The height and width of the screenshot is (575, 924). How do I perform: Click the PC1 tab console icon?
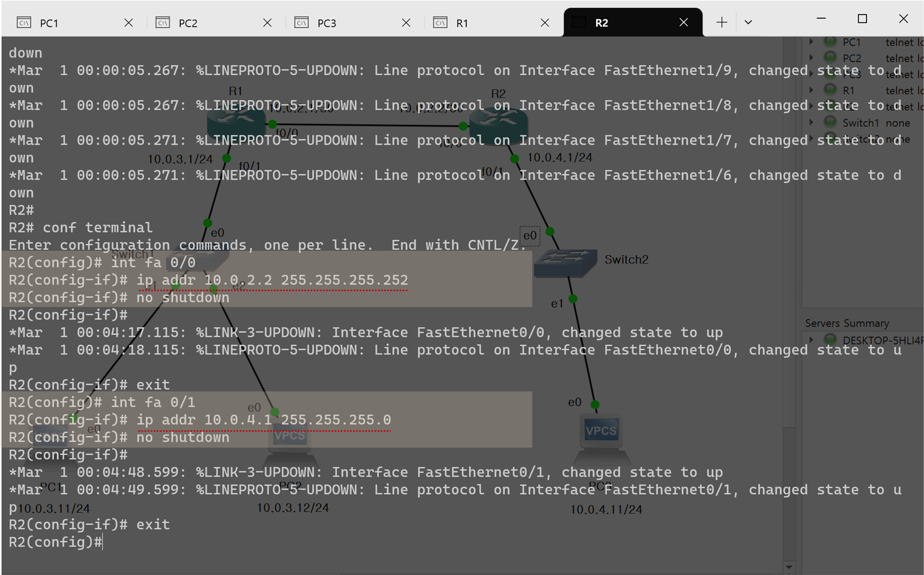point(24,22)
